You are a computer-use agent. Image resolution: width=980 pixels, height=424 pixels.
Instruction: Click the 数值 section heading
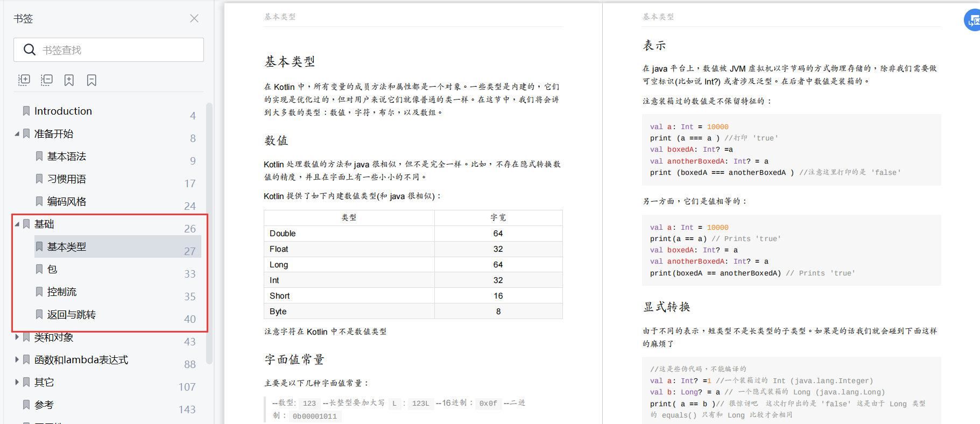click(x=277, y=140)
